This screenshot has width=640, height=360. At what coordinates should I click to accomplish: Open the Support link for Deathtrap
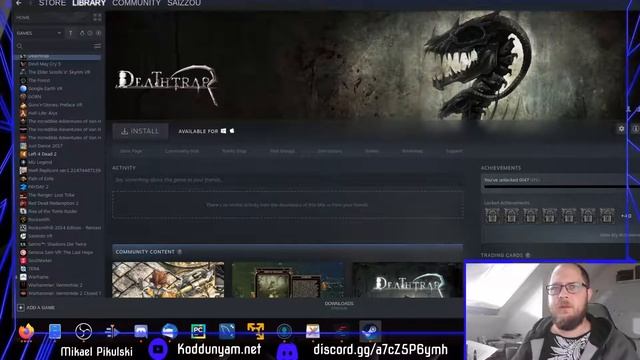click(454, 151)
